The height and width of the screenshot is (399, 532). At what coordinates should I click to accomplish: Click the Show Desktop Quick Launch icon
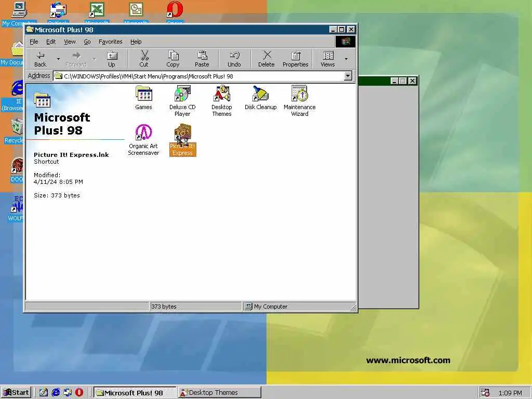pos(44,393)
